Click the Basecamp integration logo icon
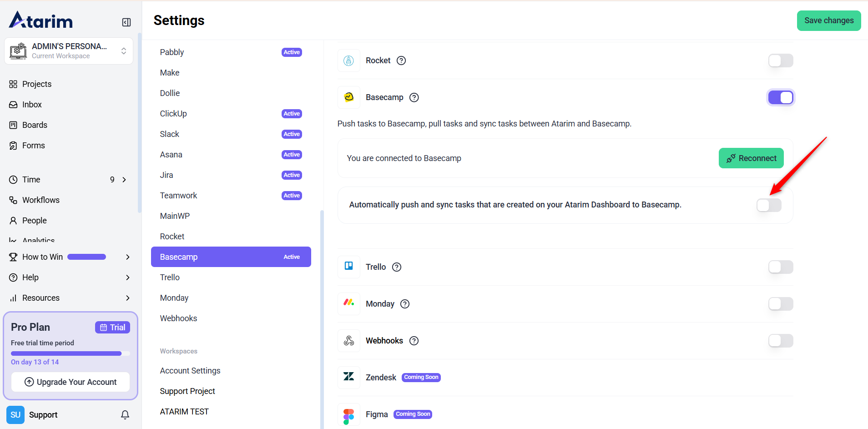Screen dimensions: 868x429 point(349,97)
